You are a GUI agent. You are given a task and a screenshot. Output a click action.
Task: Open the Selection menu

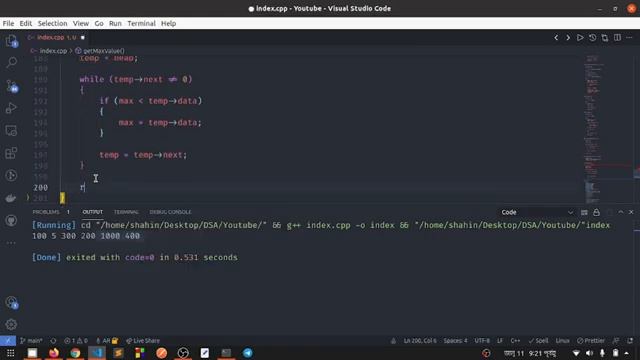(52, 23)
